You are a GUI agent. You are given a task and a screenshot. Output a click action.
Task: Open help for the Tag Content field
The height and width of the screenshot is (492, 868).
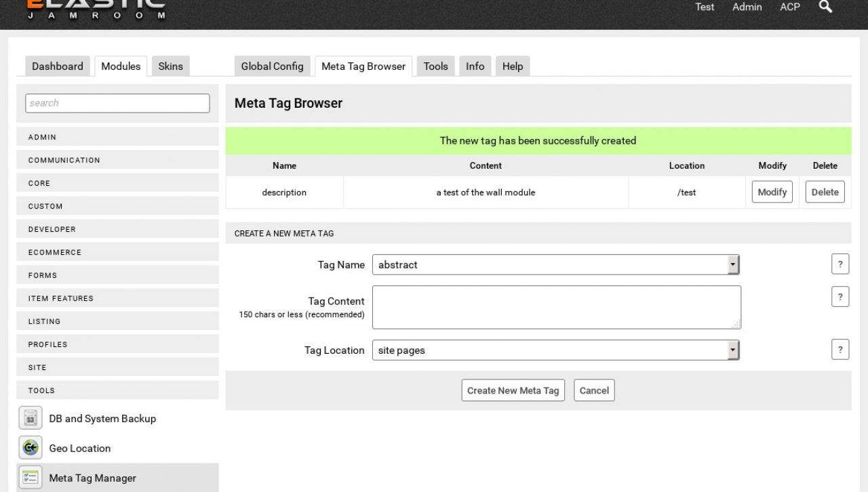(x=840, y=297)
